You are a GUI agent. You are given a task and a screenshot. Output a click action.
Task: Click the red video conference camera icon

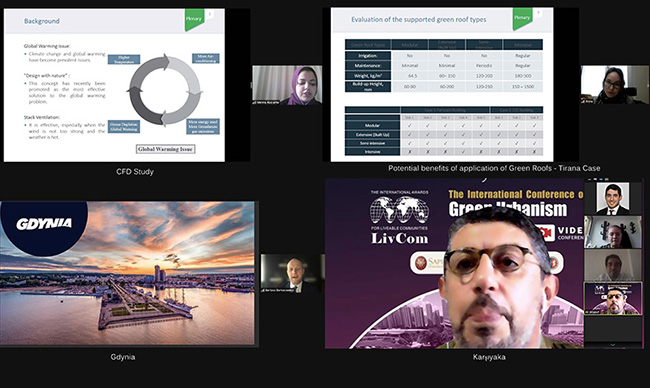(547, 233)
